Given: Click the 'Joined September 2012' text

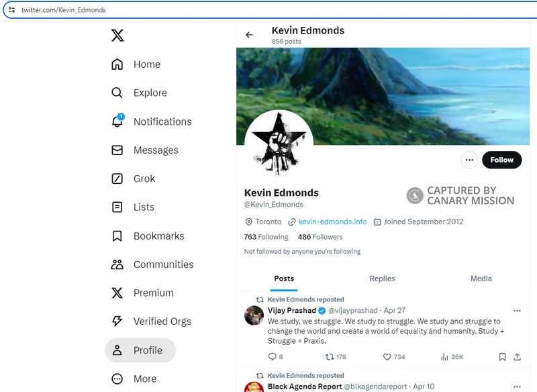Looking at the screenshot, I should click(424, 222).
